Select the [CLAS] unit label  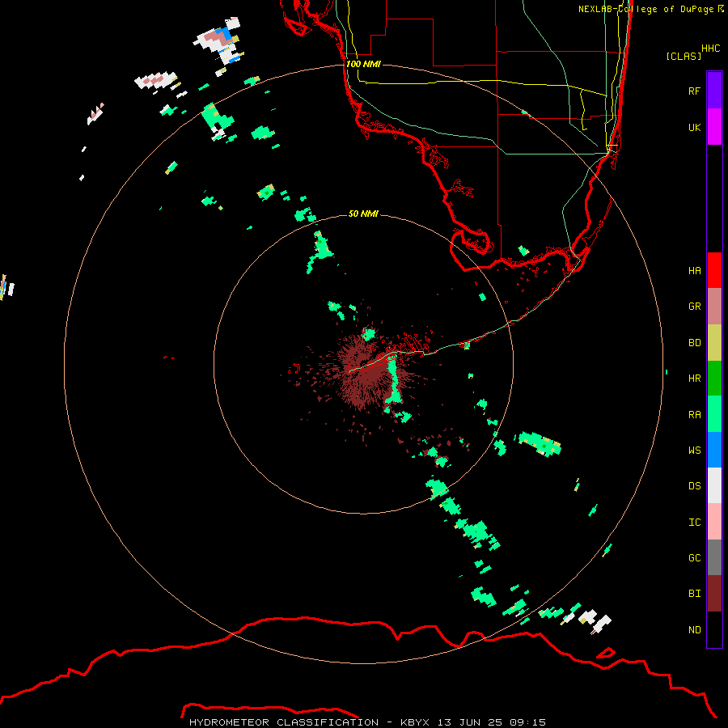[x=684, y=56]
